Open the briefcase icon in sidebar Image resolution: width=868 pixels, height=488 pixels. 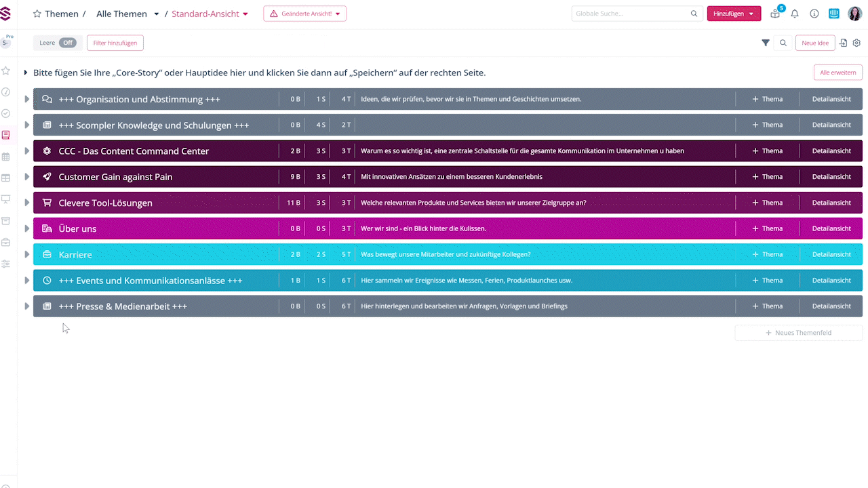coord(6,242)
